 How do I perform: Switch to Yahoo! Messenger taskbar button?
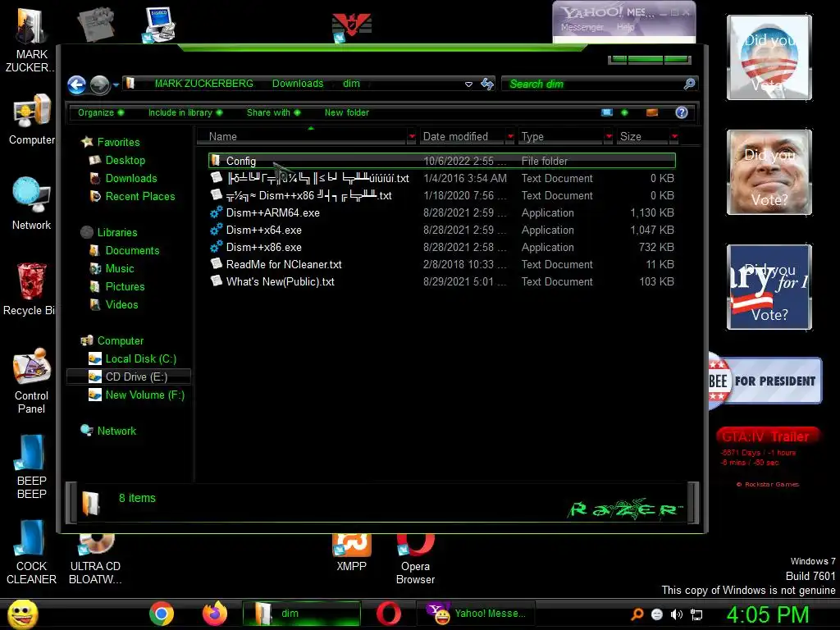coord(477,614)
